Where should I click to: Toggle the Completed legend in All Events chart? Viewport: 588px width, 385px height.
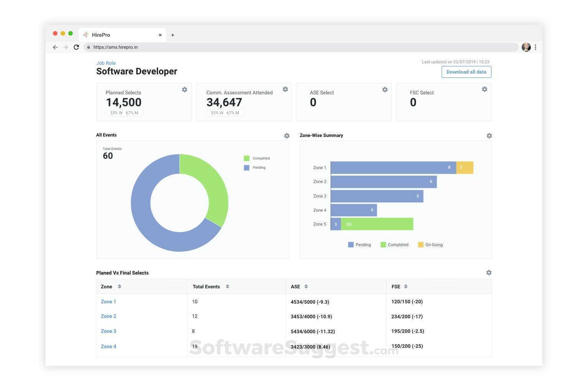coord(257,158)
